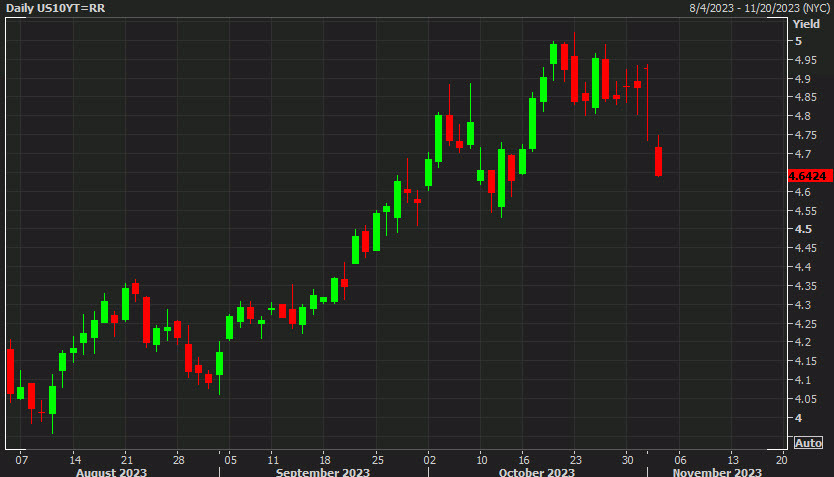Click the 28 date tick in August
The image size is (834, 477).
pyautogui.click(x=179, y=460)
